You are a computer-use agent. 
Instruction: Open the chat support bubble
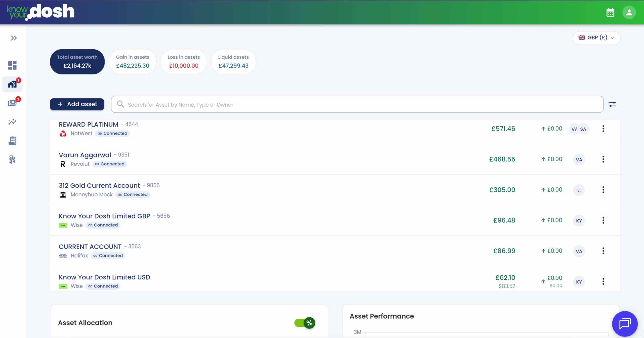(625, 324)
